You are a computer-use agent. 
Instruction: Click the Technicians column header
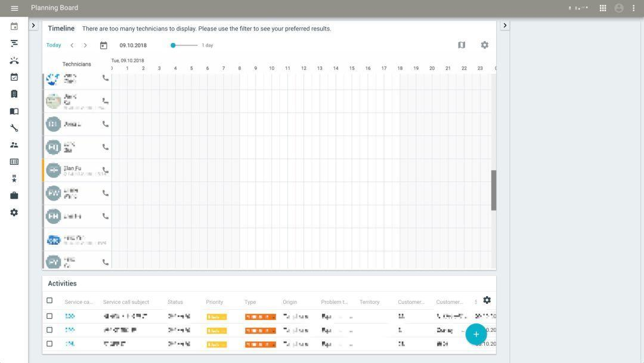tap(77, 64)
